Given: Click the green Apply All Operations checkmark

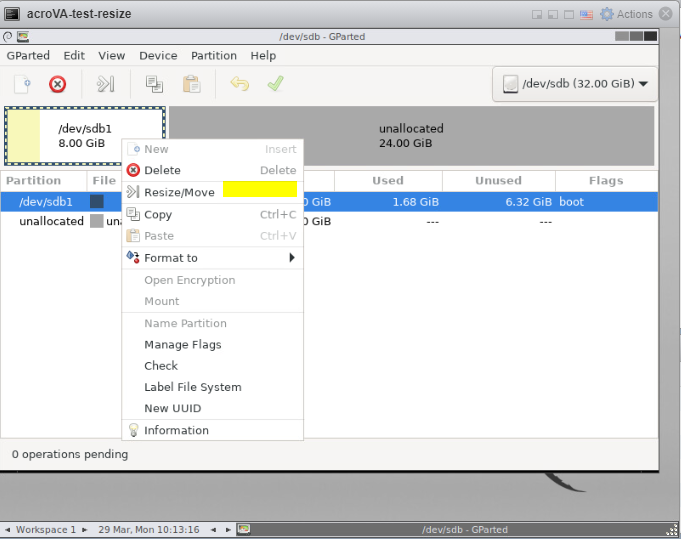Looking at the screenshot, I should click(x=275, y=83).
